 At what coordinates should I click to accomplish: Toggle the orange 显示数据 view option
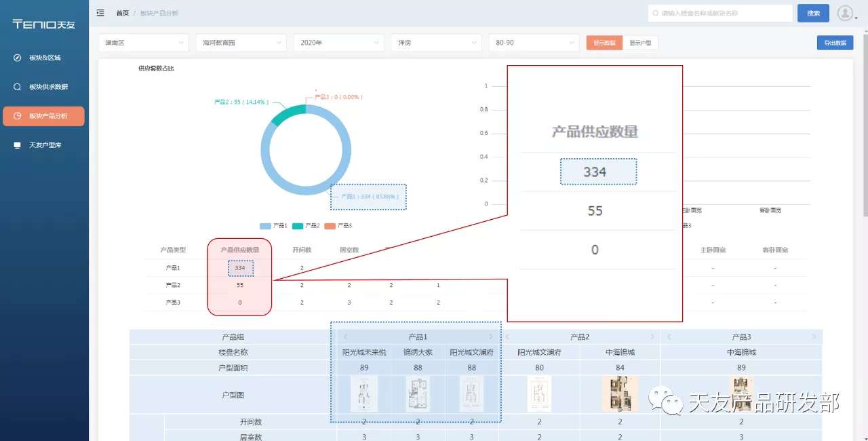[x=604, y=42]
